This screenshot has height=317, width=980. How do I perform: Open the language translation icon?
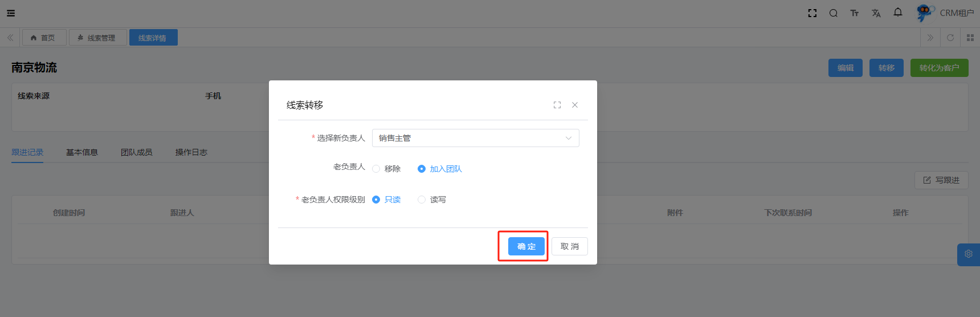[x=876, y=13]
